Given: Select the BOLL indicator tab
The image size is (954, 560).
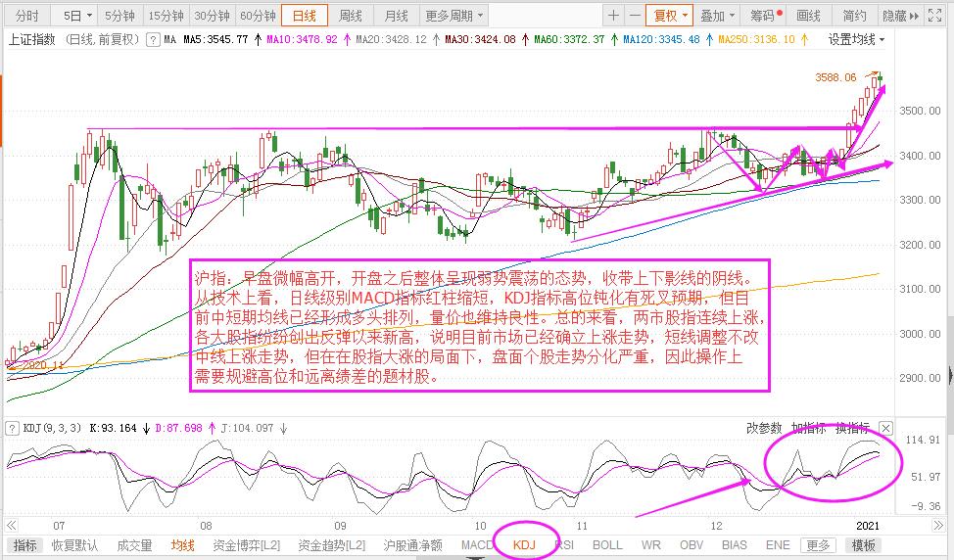Looking at the screenshot, I should click(x=606, y=545).
